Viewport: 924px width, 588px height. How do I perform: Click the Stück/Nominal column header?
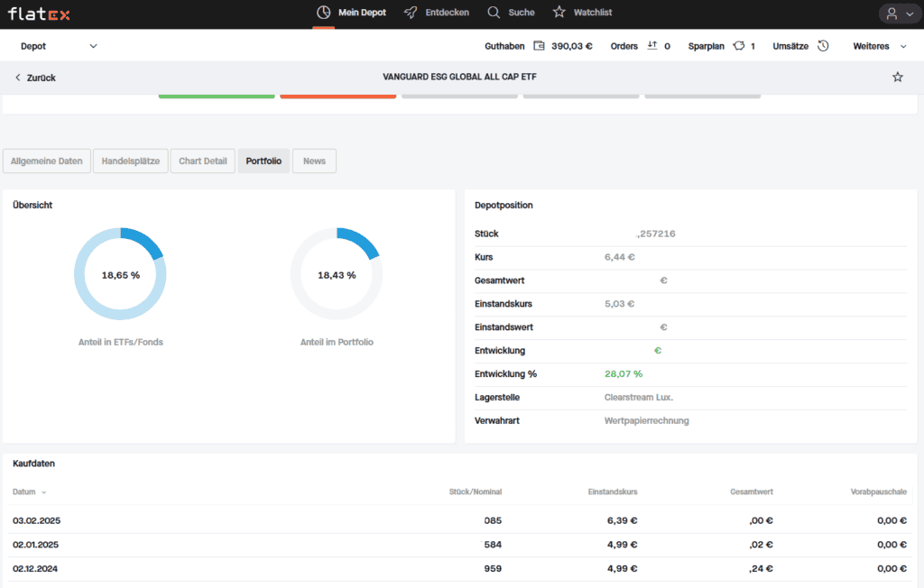(x=476, y=492)
